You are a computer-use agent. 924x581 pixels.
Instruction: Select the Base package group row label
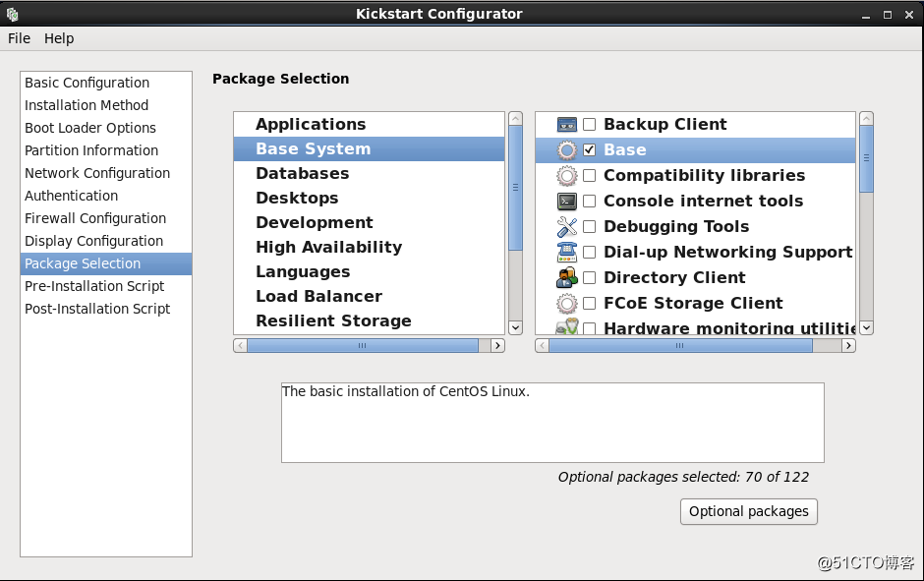(625, 150)
